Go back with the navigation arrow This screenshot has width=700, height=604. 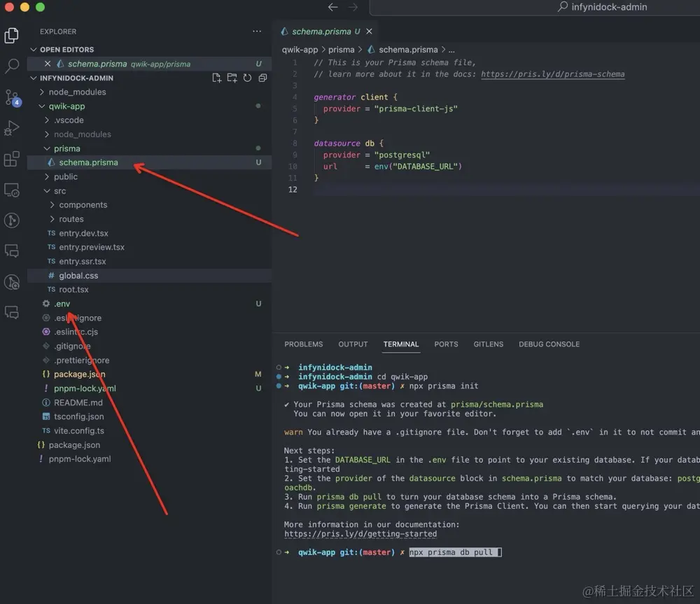tap(332, 7)
